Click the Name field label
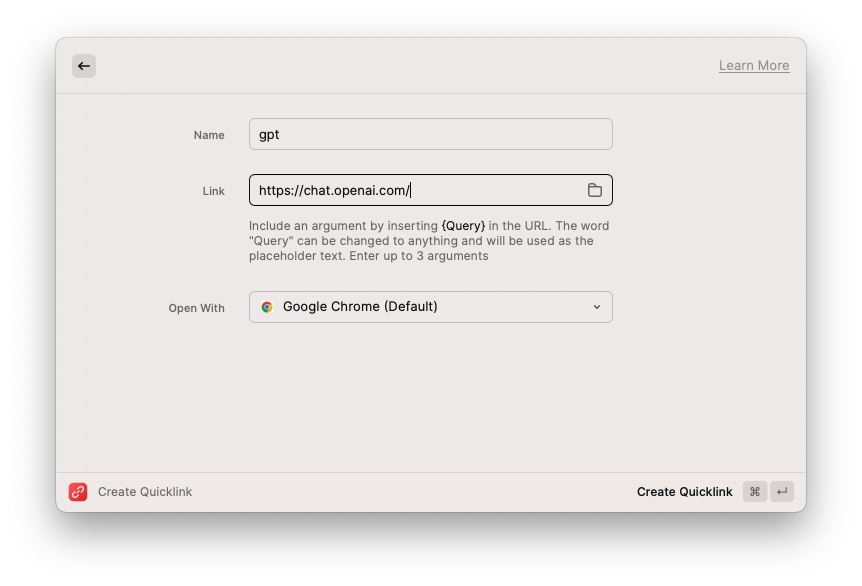Viewport: 862px width, 586px height. pos(209,135)
